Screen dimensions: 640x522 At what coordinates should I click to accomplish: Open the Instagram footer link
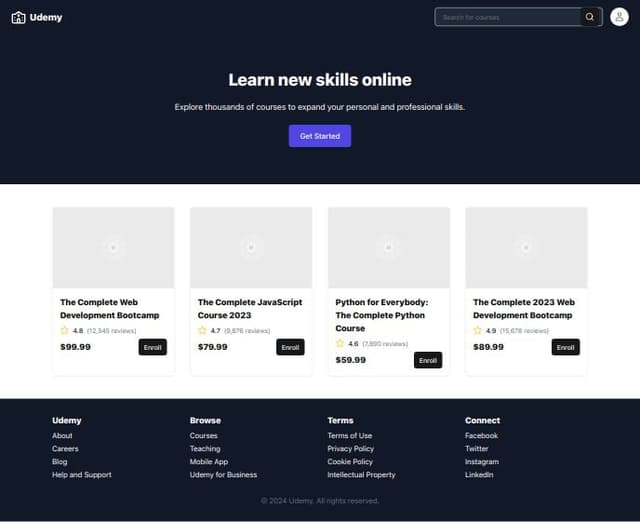coord(482,462)
